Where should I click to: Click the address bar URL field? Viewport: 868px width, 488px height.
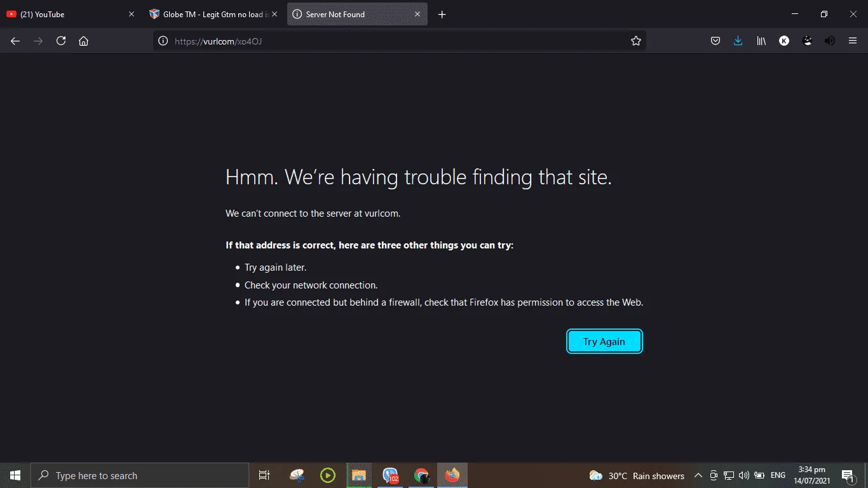(399, 41)
